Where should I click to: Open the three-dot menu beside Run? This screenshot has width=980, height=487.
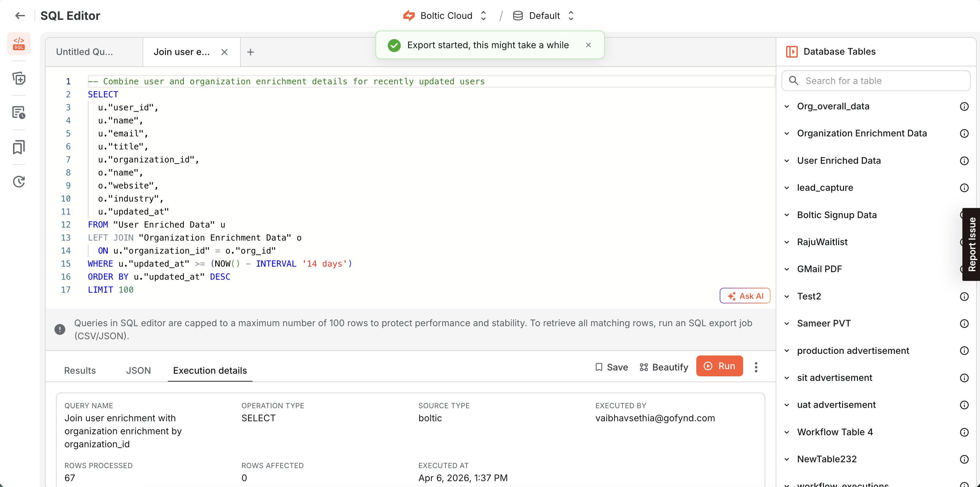[756, 367]
